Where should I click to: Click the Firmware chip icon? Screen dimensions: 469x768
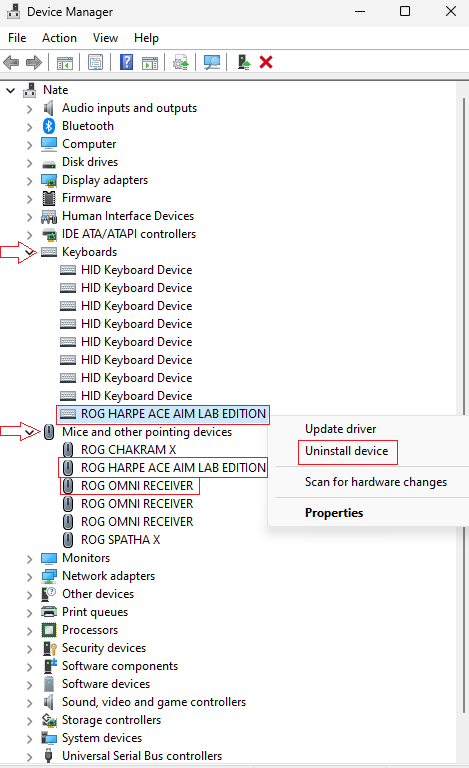[x=49, y=198]
